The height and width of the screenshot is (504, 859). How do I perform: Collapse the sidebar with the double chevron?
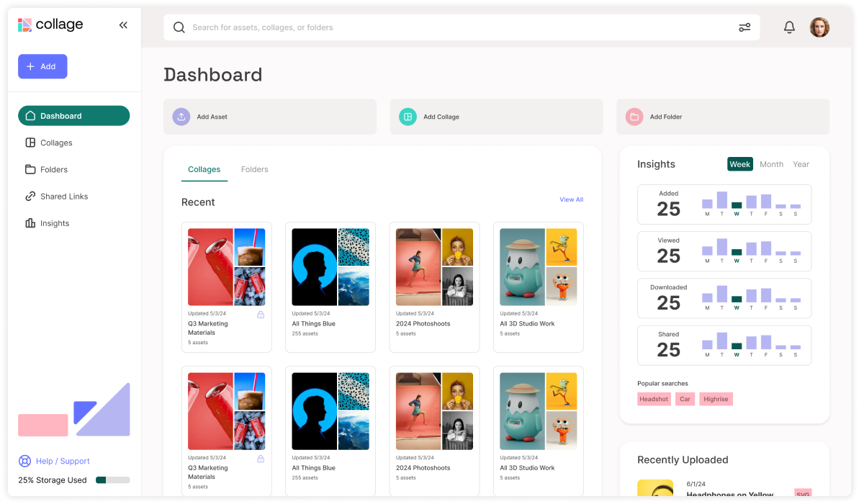click(x=122, y=24)
